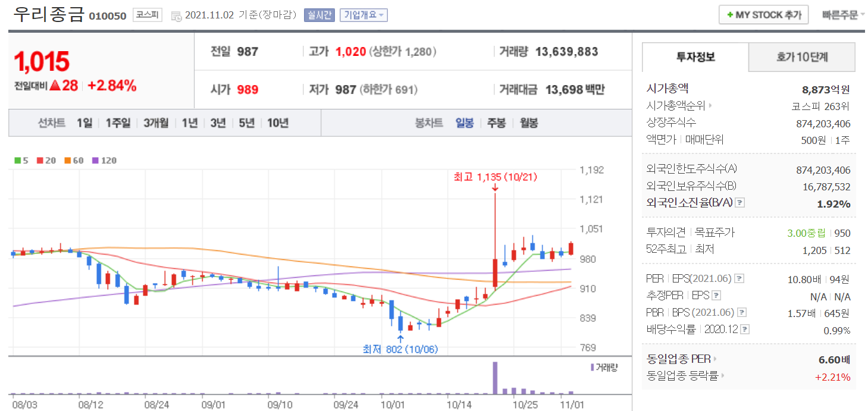Screen dimensions: 868x411
Task: Click the 시가총액 value 8,873억원
Action: (x=826, y=90)
